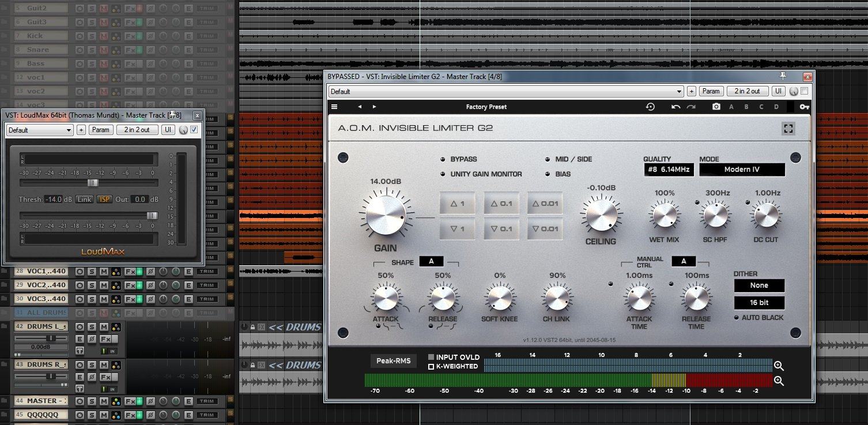Toggle ISP button in LoudMax
Viewport: 868px width, 425px height.
coord(104,200)
